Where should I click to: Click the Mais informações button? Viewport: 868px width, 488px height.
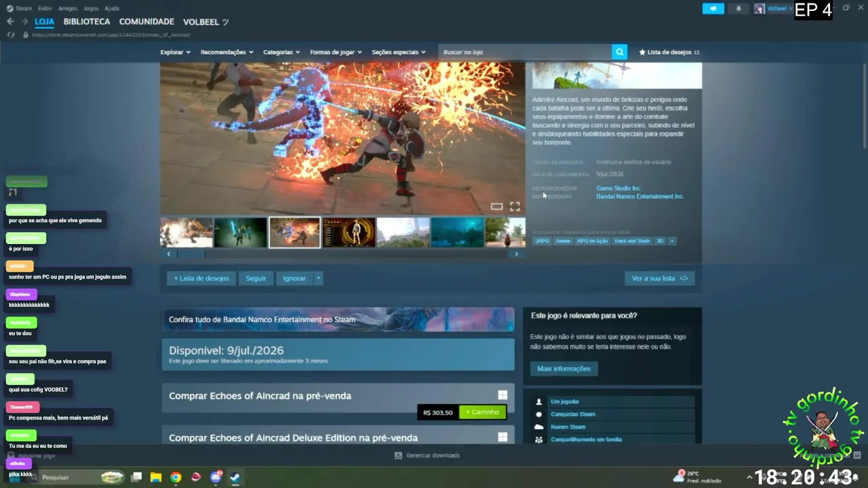[564, 369]
